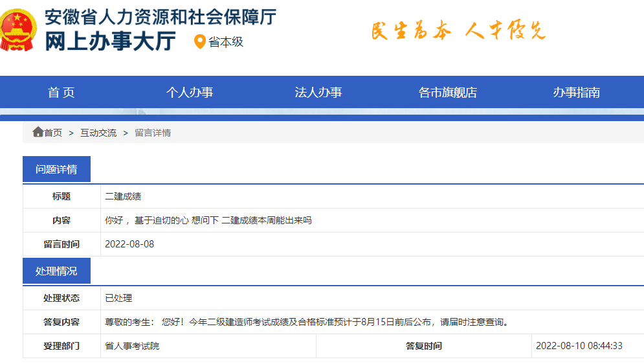This screenshot has width=644, height=364.
Task: Select the 处理情况 section tab
Action: pos(56,271)
